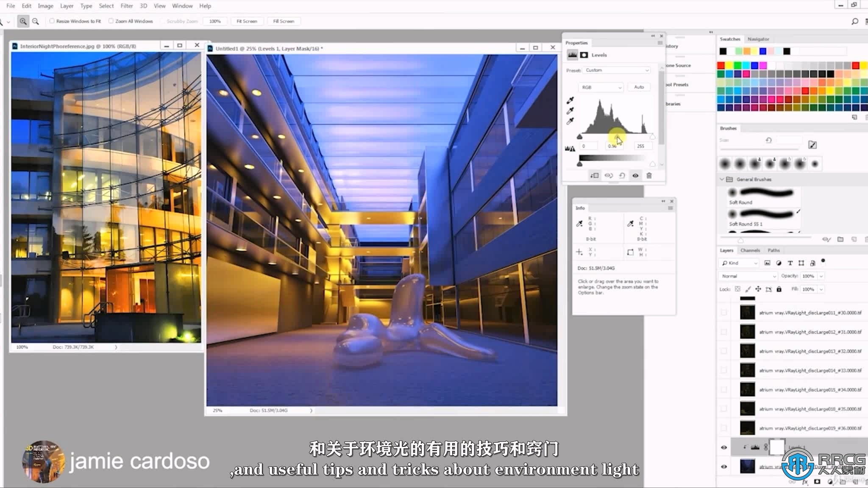Filter layers by type layer icon
868x488 pixels.
[790, 263]
